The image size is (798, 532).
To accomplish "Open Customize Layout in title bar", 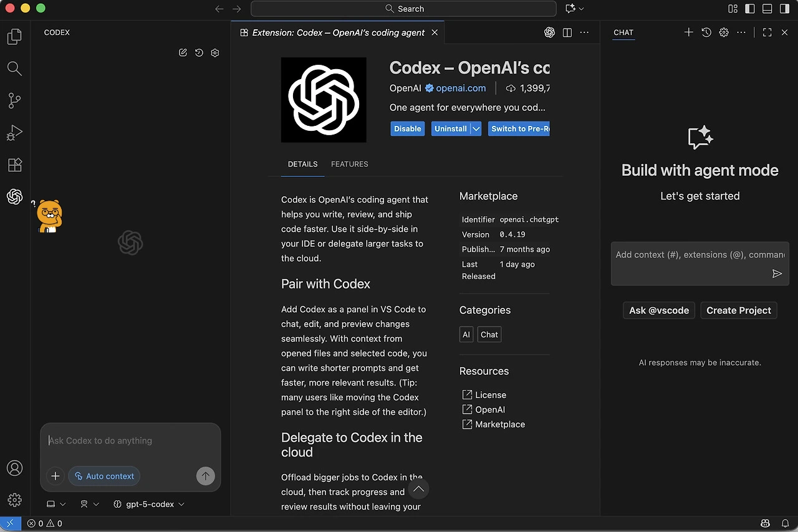I will pyautogui.click(x=733, y=9).
